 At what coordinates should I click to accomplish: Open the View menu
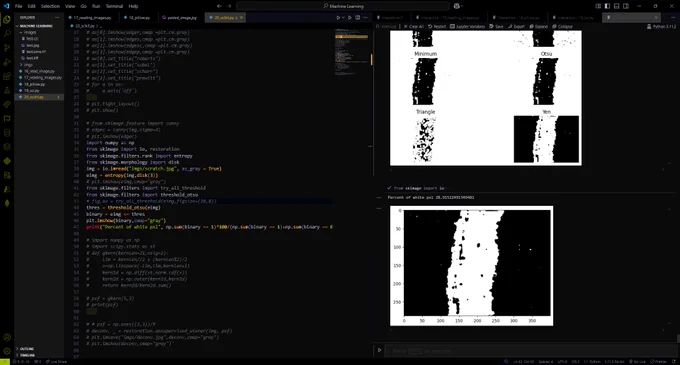tap(70, 6)
